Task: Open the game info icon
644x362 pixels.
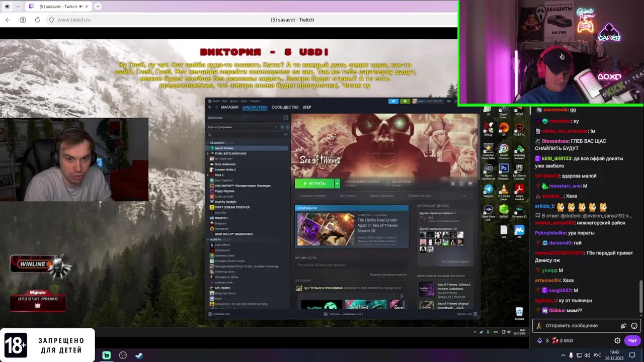Action: pos(461,184)
